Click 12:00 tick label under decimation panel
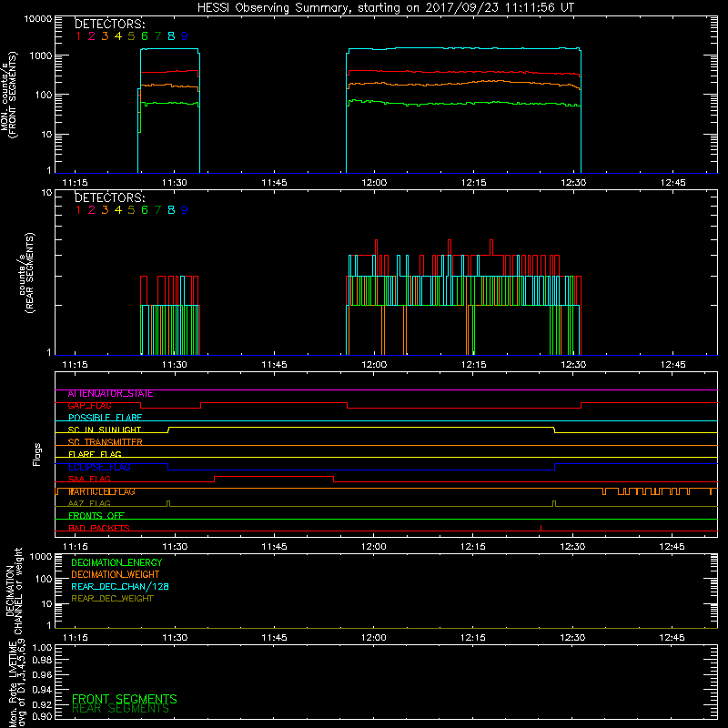 point(374,638)
